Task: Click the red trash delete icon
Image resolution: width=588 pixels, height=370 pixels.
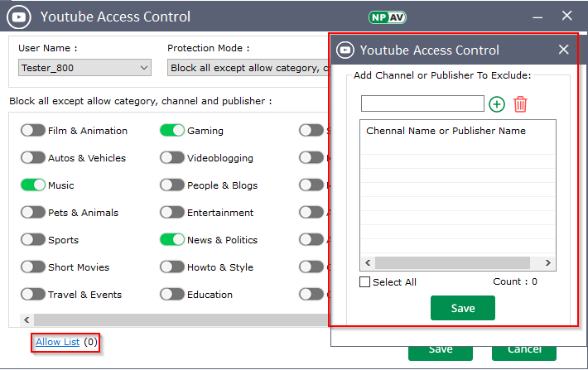Action: [x=520, y=104]
